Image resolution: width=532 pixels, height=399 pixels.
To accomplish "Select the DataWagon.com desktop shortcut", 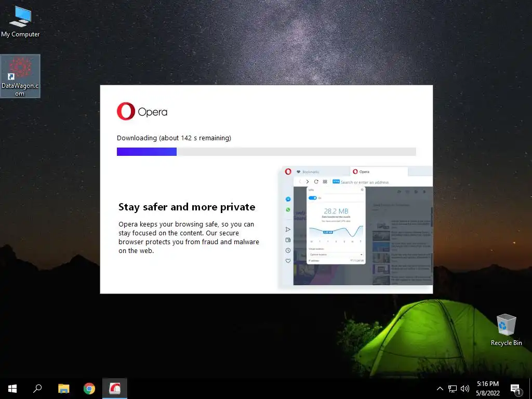I will point(20,76).
